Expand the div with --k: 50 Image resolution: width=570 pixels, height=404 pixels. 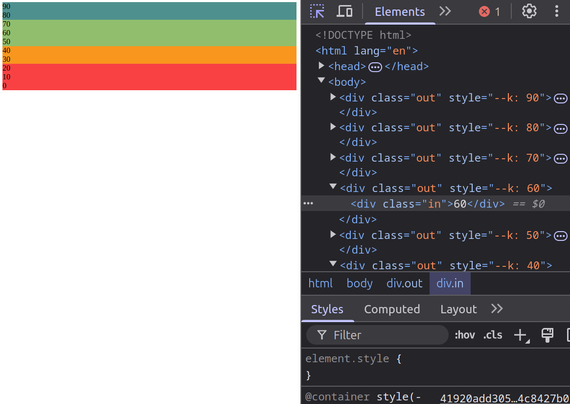click(333, 234)
